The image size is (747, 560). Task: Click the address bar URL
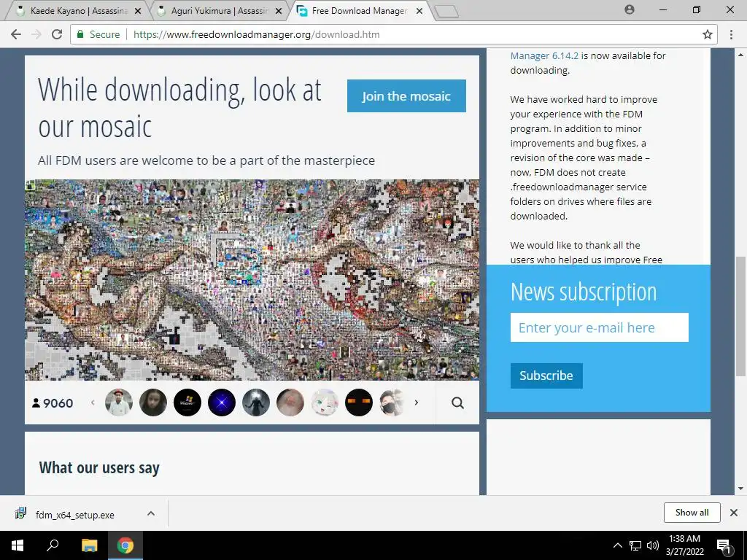(x=256, y=34)
